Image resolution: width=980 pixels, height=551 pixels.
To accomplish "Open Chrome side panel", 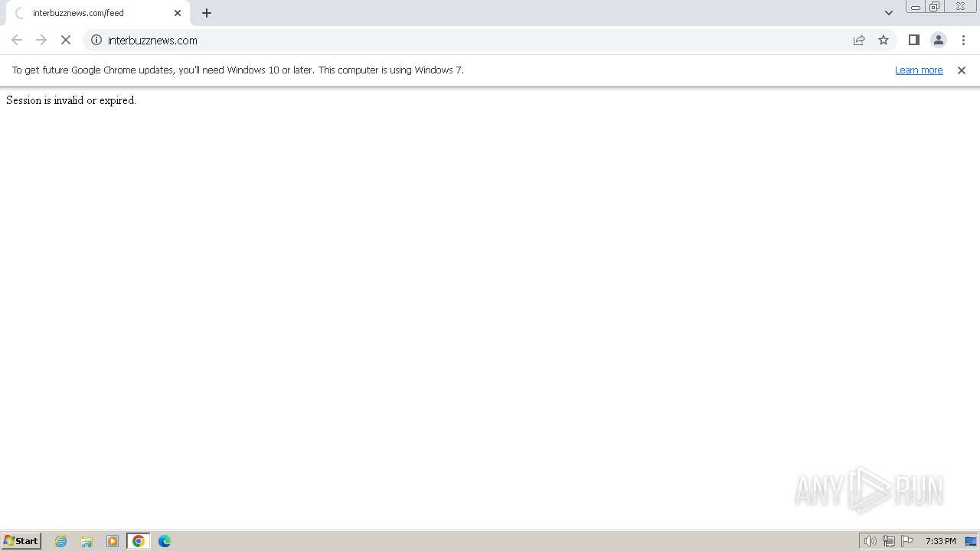I will 913,40.
